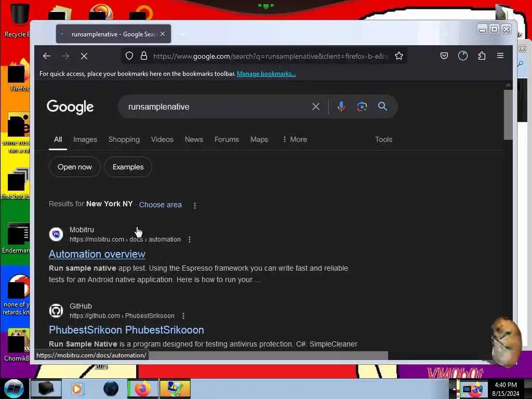Open the tracking protection shield icon
The height and width of the screenshot is (399, 532).
[x=129, y=56]
